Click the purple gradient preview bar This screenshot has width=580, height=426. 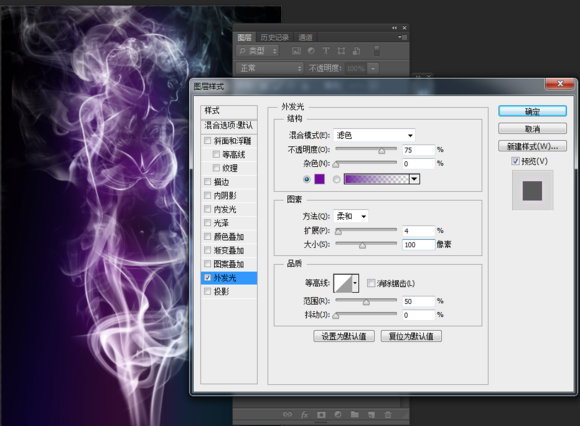point(377,179)
